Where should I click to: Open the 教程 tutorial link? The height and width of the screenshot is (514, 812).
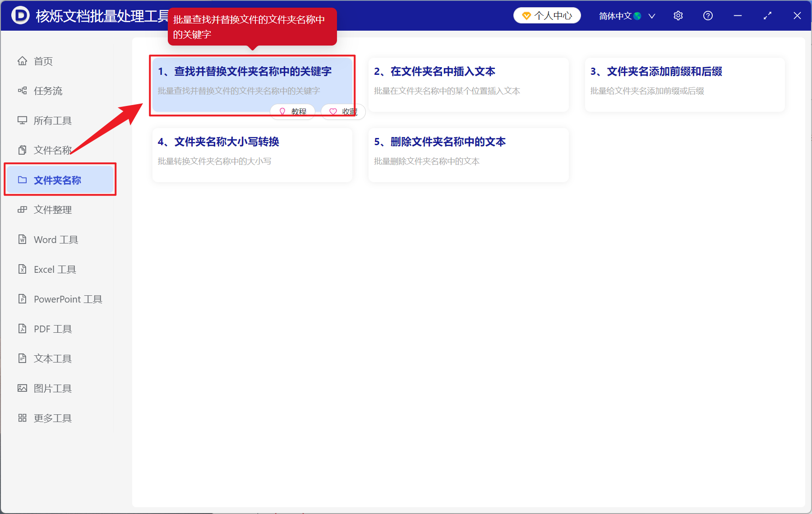coord(292,111)
